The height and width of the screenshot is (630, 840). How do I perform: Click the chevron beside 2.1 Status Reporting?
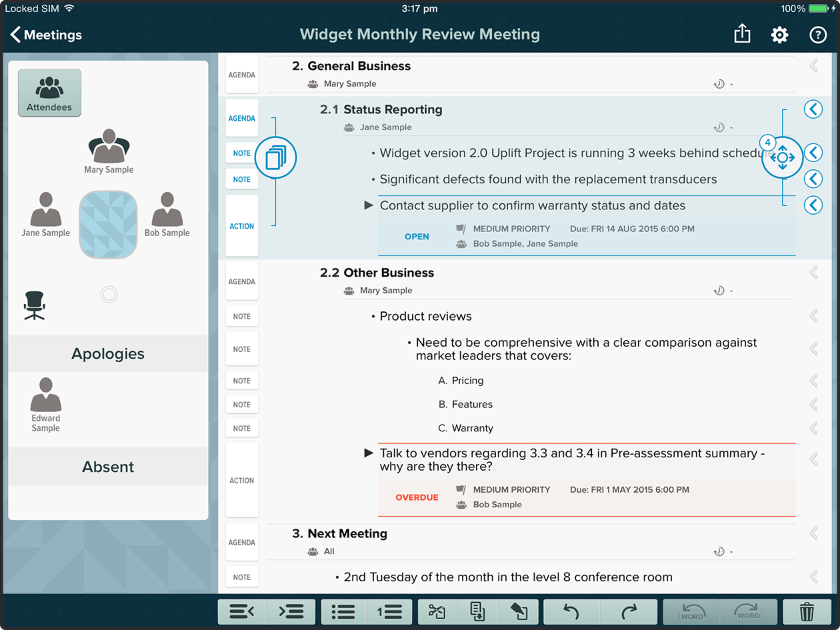coord(813,109)
